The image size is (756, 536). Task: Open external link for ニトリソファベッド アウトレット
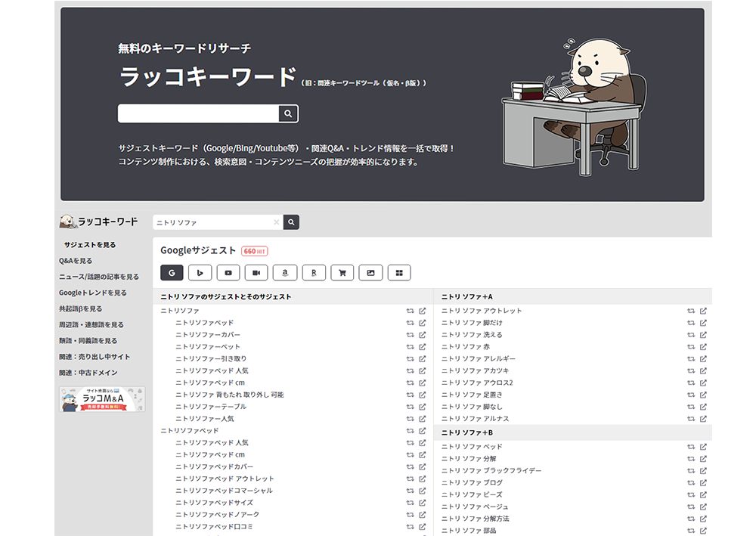pyautogui.click(x=423, y=479)
